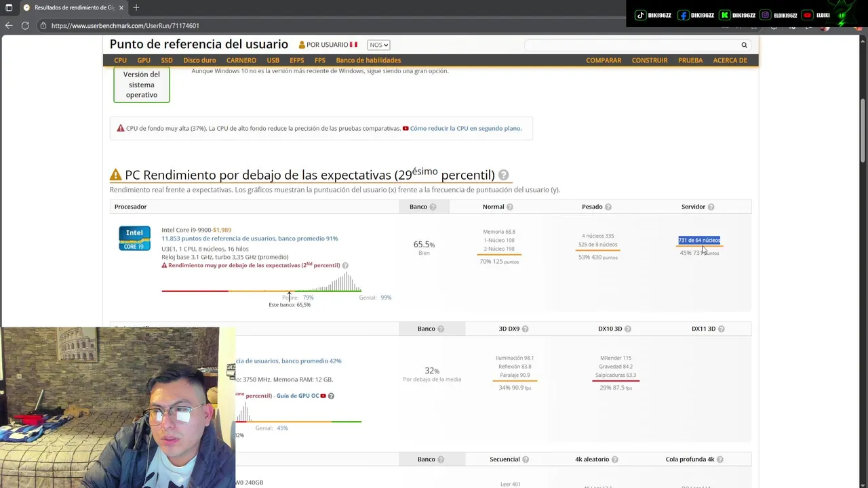Click the '525 de 8 núcleos' value

(597, 245)
